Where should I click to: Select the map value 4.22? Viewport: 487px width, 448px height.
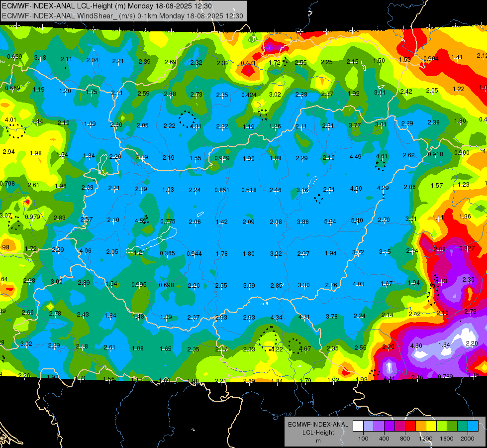point(277,349)
